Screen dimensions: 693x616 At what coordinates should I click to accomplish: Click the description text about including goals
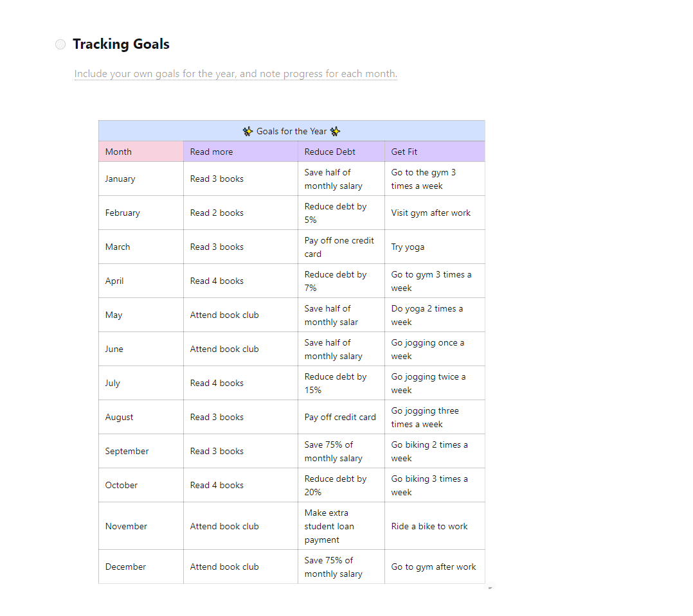click(x=235, y=74)
